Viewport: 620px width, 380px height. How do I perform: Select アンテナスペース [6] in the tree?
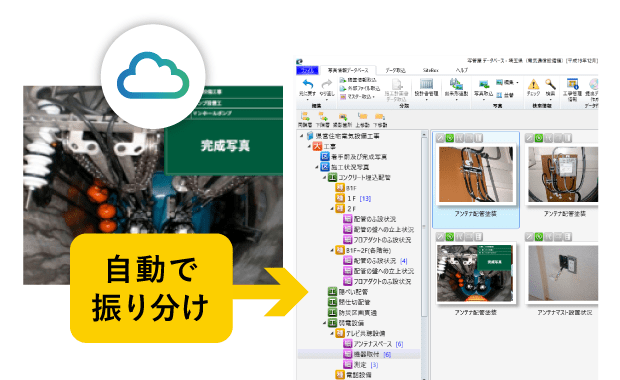[x=373, y=344]
